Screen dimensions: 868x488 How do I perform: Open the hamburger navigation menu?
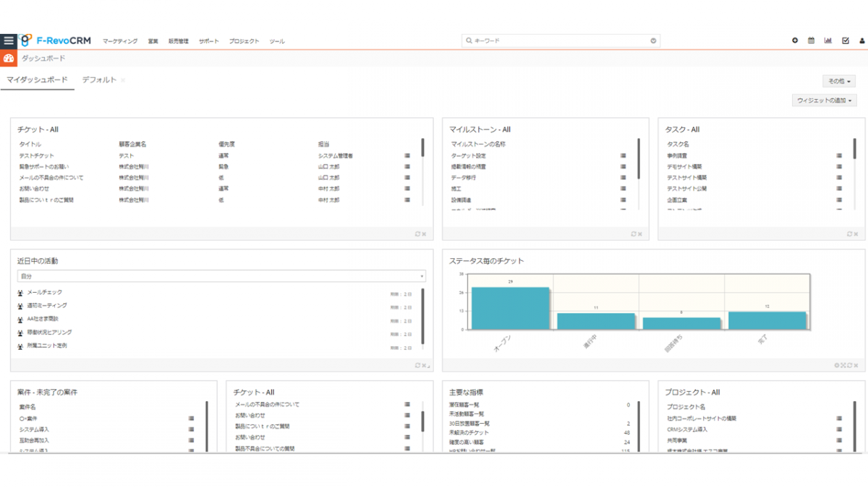point(9,41)
